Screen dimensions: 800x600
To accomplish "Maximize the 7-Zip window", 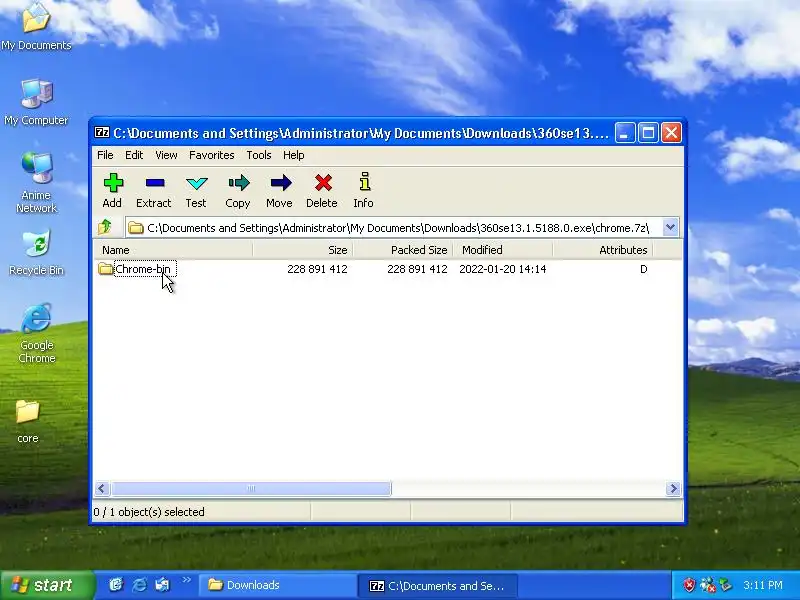I will (x=648, y=133).
